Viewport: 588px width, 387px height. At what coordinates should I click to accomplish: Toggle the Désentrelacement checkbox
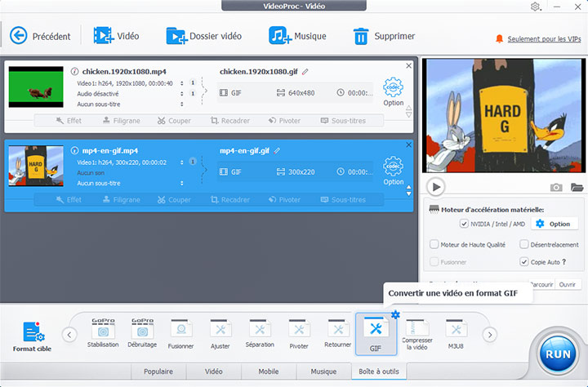click(523, 243)
